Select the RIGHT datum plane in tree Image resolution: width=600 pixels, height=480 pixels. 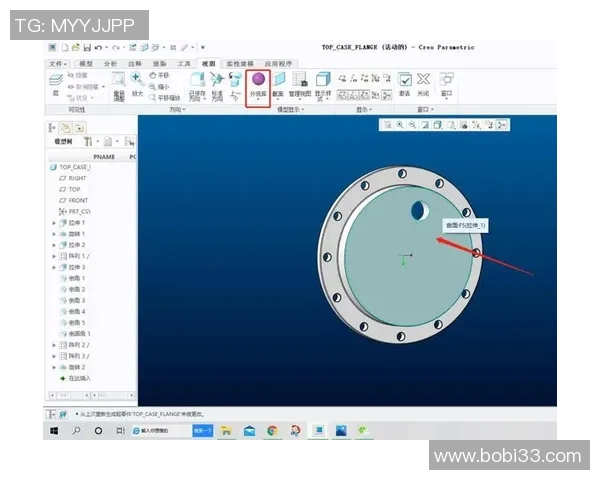(x=77, y=178)
